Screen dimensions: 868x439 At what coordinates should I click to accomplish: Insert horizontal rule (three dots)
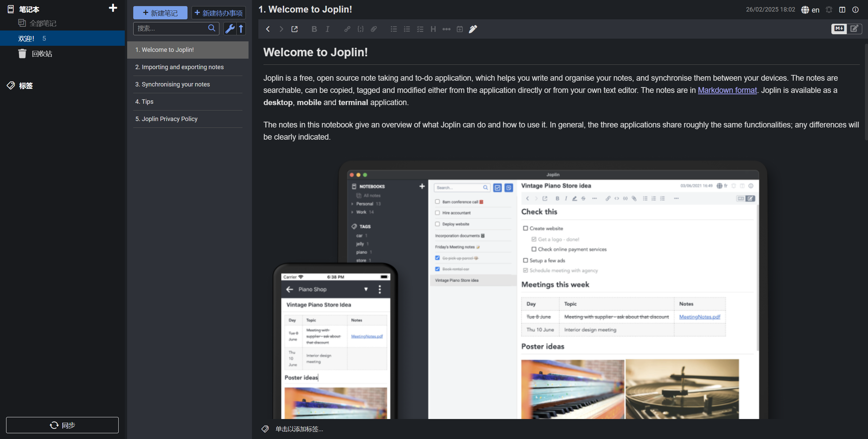447,29
